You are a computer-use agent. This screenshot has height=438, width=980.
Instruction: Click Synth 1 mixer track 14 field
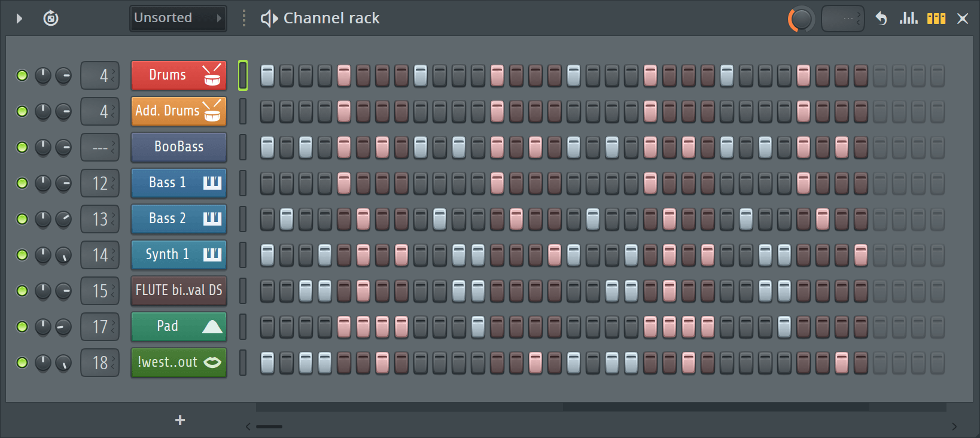100,255
